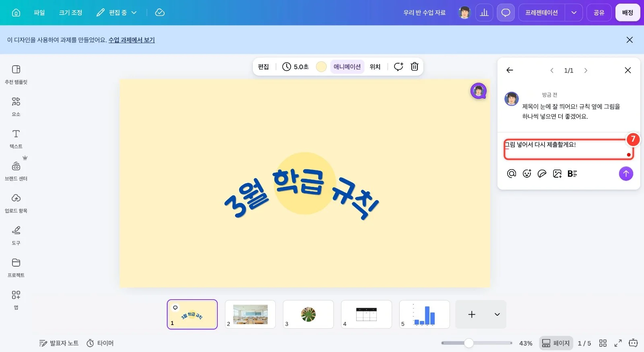Open text formatting options for reply
644x352 pixels.
click(572, 174)
